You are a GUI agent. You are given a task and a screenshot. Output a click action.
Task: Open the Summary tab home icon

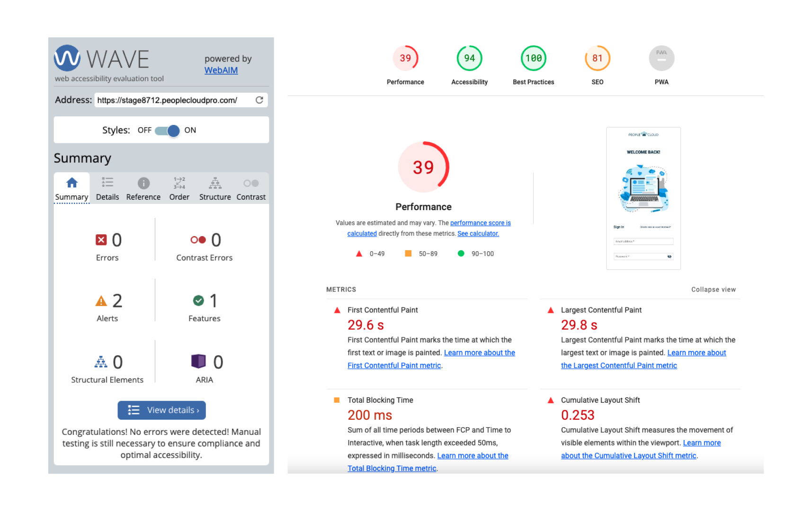click(72, 183)
